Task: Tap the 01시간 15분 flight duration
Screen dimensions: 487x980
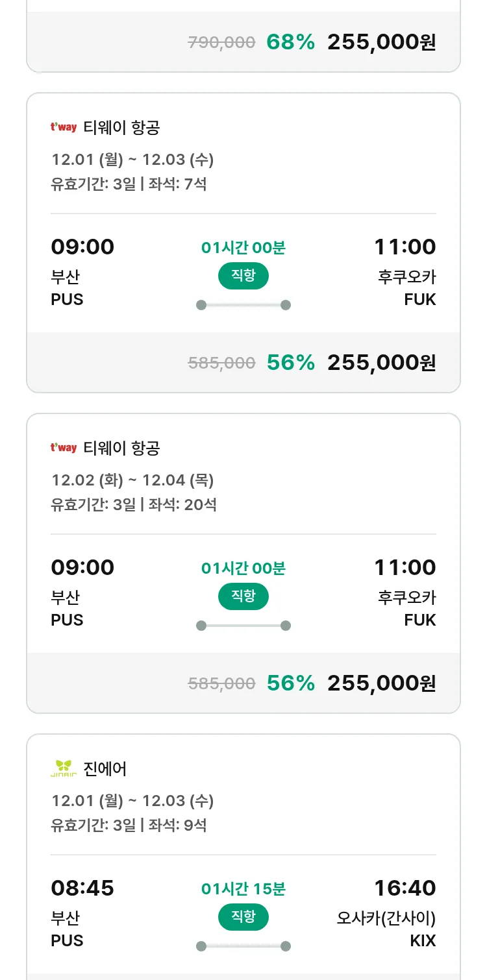Action: click(x=243, y=888)
